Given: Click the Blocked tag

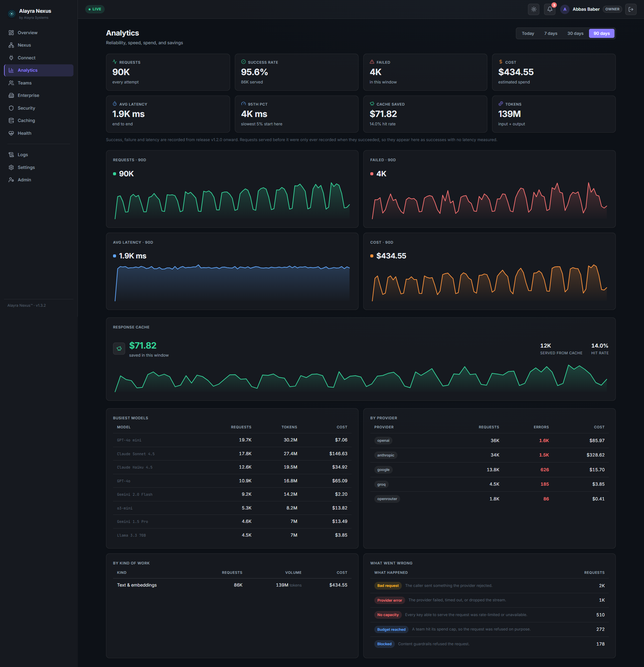Looking at the screenshot, I should tap(384, 644).
